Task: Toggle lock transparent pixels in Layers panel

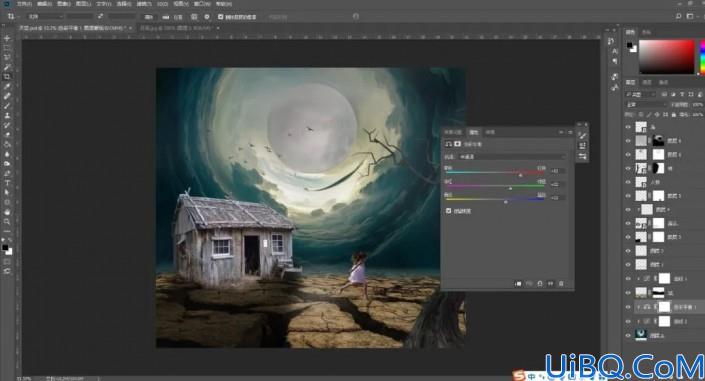Action: click(x=641, y=115)
